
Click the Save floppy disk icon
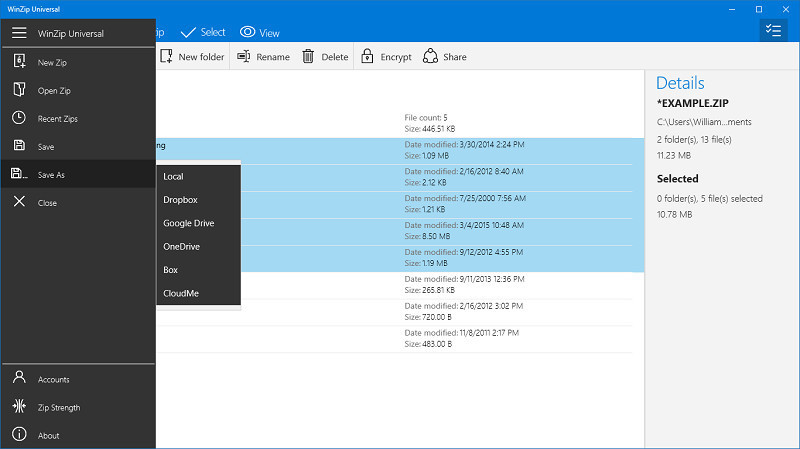(19, 146)
